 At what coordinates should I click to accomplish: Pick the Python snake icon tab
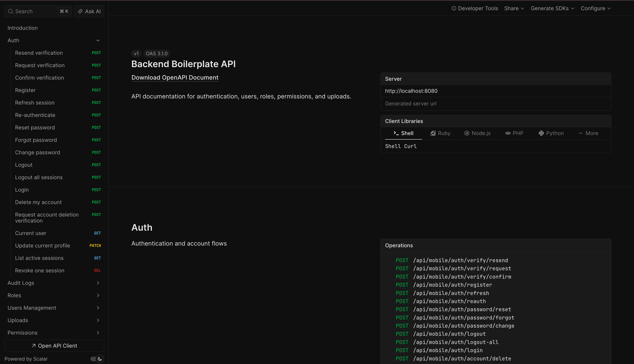[541, 133]
